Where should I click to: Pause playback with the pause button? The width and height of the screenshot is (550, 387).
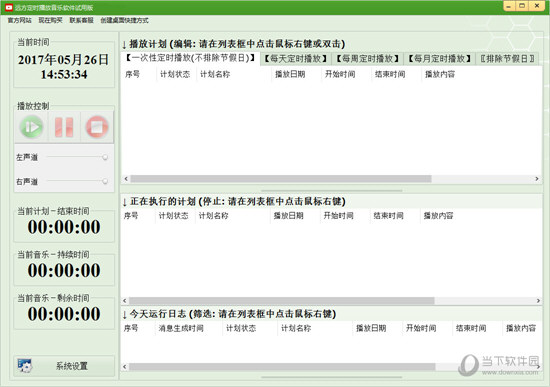[x=64, y=127]
